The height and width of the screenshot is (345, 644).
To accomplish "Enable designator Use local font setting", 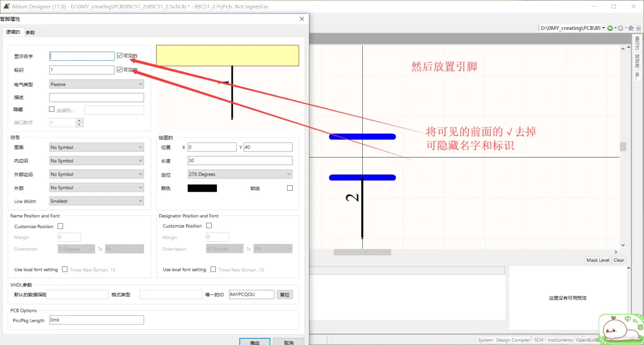I will pos(213,269).
